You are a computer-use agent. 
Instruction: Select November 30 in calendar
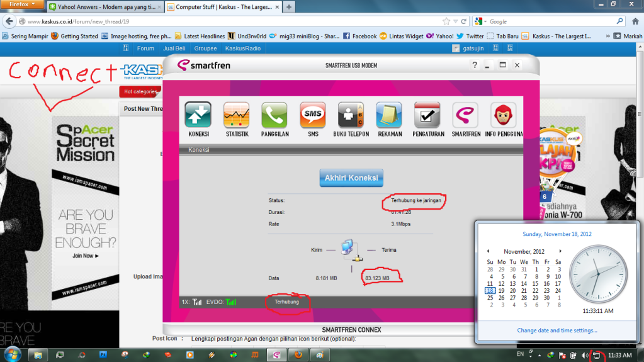pyautogui.click(x=546, y=298)
